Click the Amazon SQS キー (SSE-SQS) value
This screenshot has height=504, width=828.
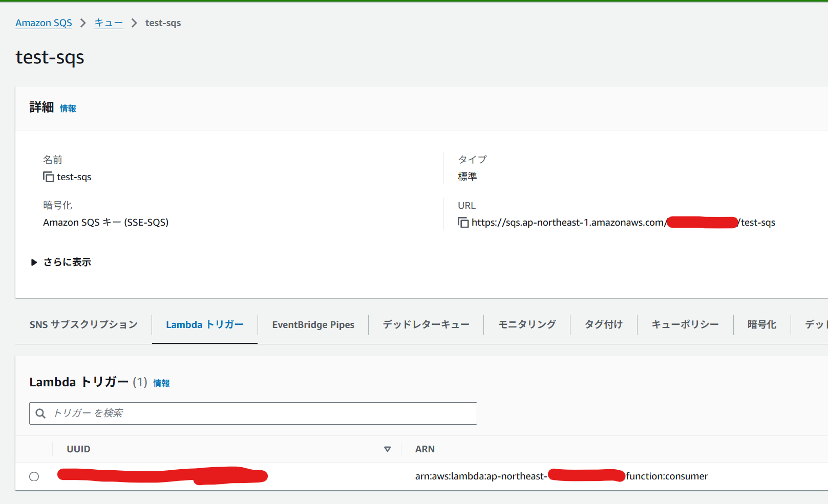click(x=106, y=223)
